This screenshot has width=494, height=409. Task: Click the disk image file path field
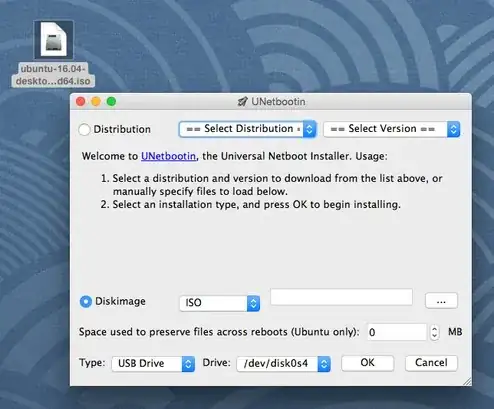click(x=341, y=297)
